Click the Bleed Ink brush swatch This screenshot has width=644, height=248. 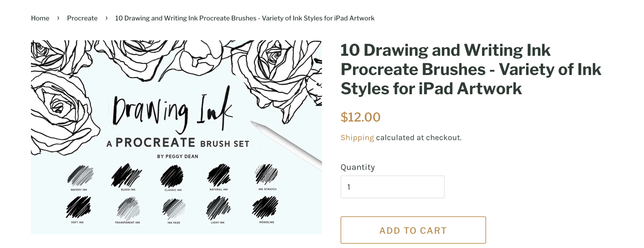pyautogui.click(x=126, y=175)
